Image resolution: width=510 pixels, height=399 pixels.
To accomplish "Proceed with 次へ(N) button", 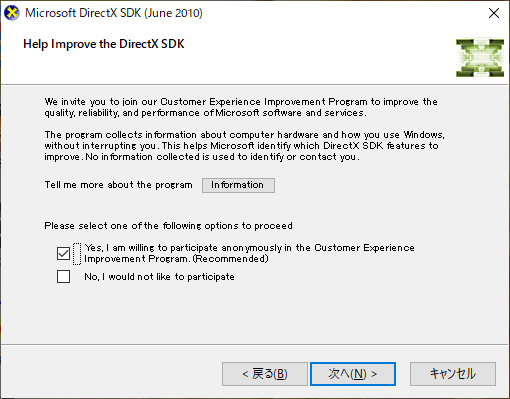I will 353,374.
